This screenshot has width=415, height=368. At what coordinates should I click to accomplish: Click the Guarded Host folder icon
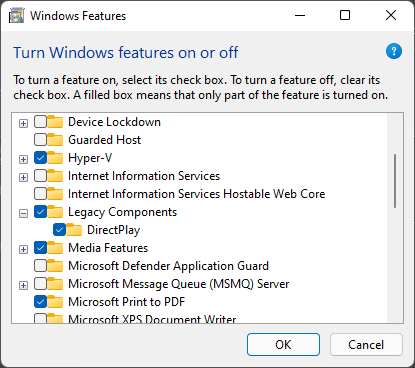55,140
